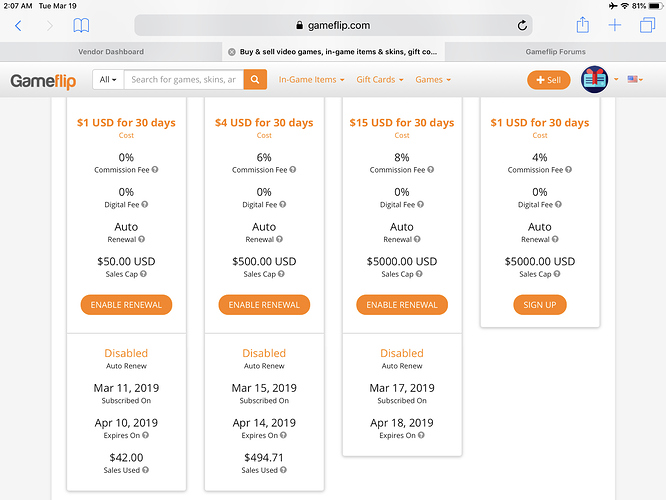The height and width of the screenshot is (500, 666).
Task: Expand the Gift Cards dropdown menu
Action: [380, 79]
